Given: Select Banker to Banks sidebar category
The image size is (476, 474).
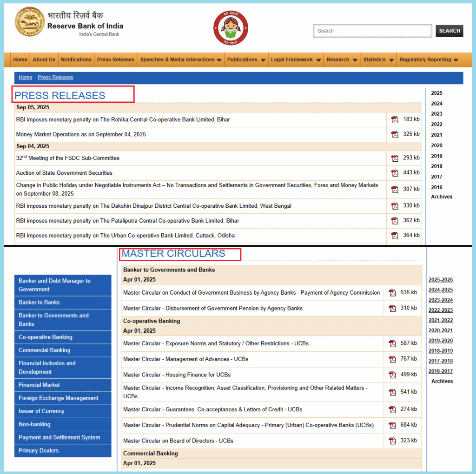Looking at the screenshot, I should [x=63, y=303].
